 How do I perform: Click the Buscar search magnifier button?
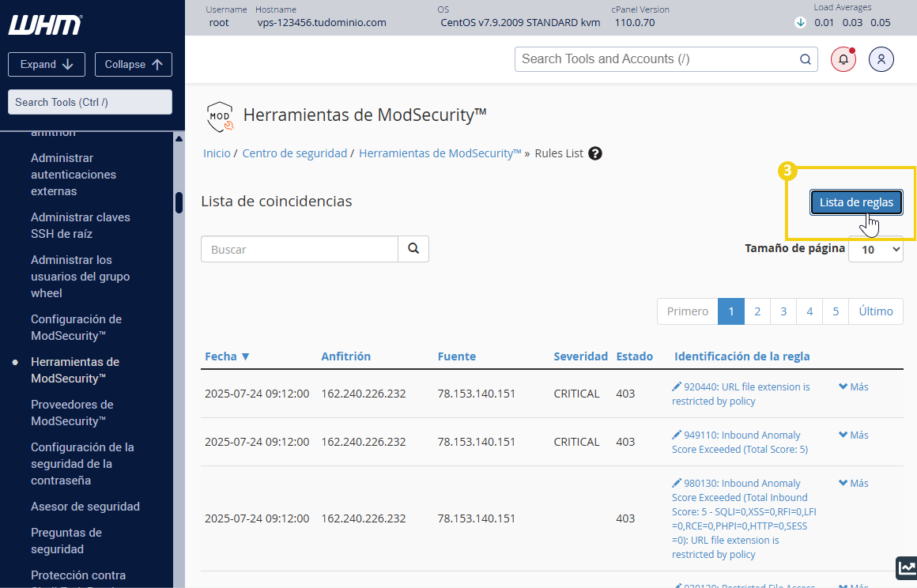pyautogui.click(x=413, y=249)
